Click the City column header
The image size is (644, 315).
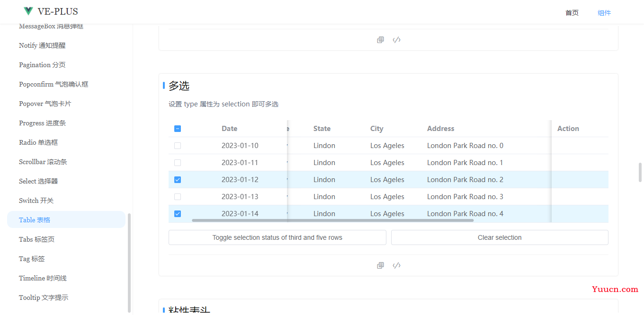point(377,129)
